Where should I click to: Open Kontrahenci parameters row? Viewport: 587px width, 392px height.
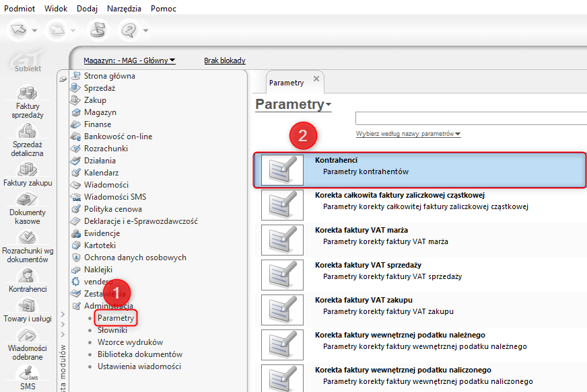420,170
